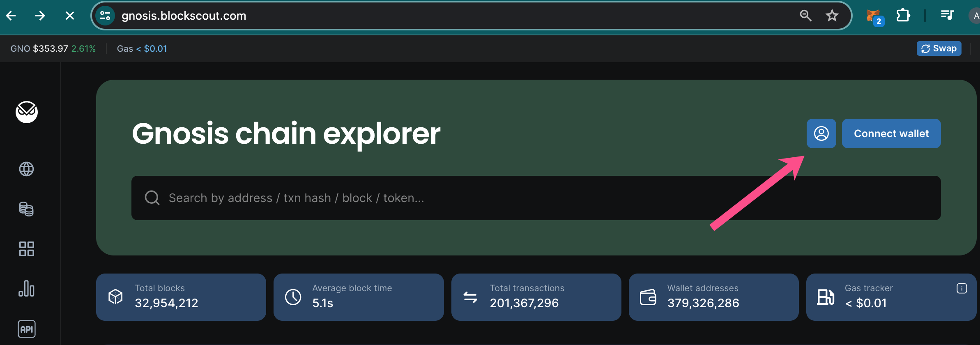Open the browser extensions puzzle icon
This screenshot has width=980, height=345.
coord(903,16)
